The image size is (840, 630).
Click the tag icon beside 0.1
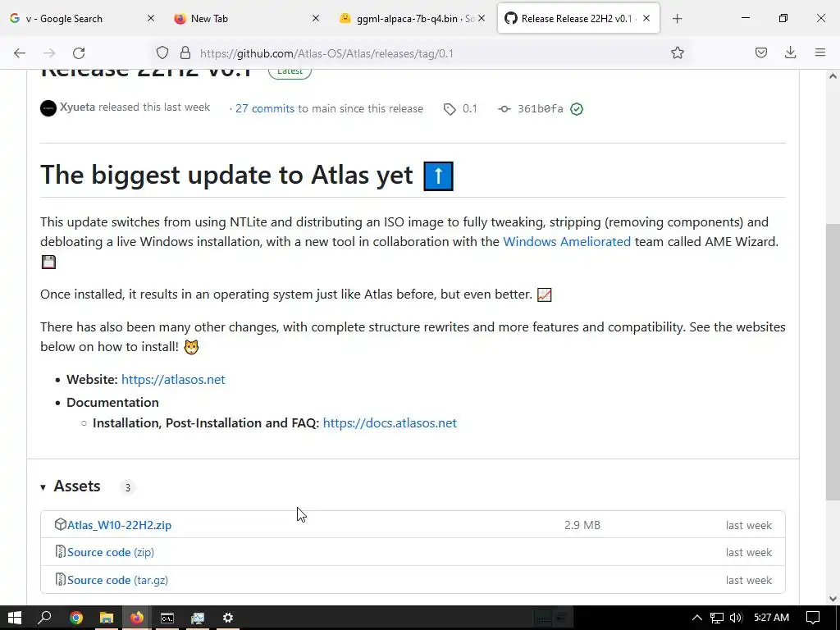tap(450, 109)
